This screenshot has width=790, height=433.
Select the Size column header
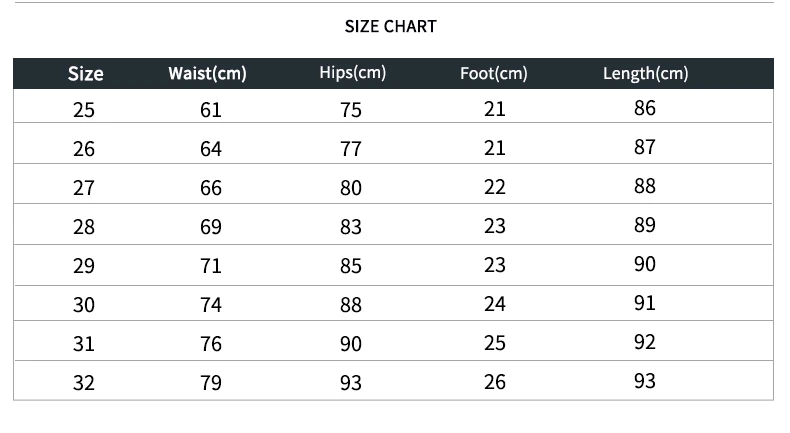(x=85, y=74)
